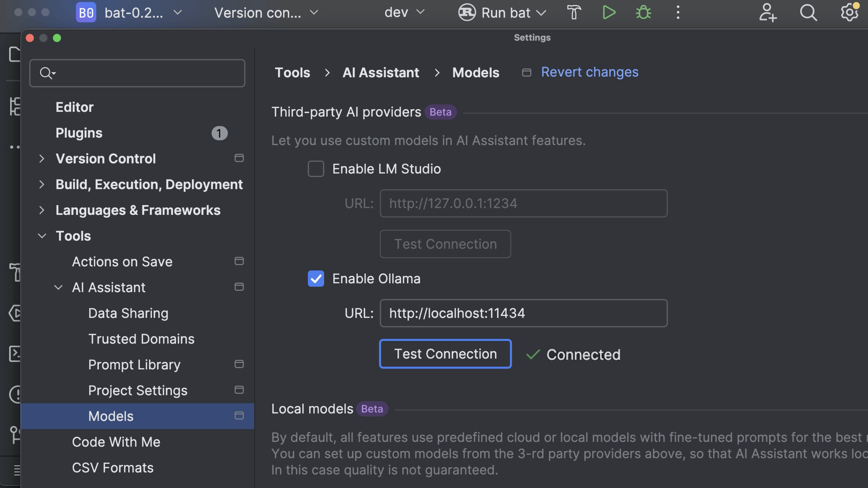Disable the Enable Ollama checkbox
The width and height of the screenshot is (868, 488).
pyautogui.click(x=316, y=279)
